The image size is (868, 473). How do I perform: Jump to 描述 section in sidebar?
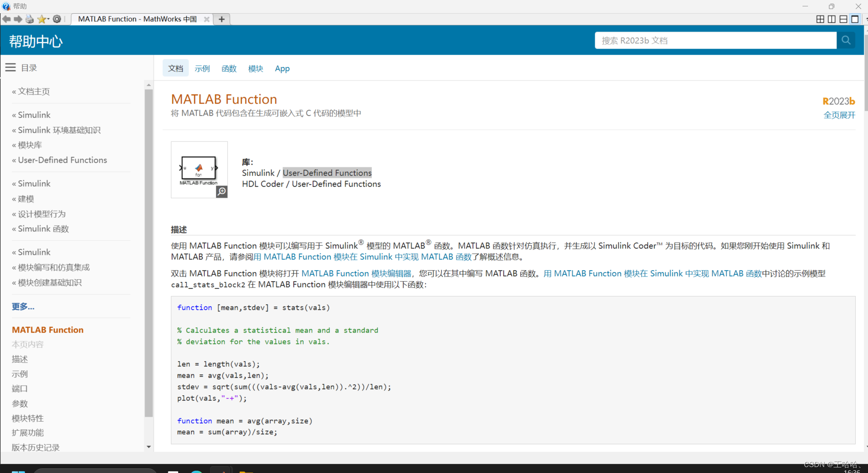pos(20,359)
